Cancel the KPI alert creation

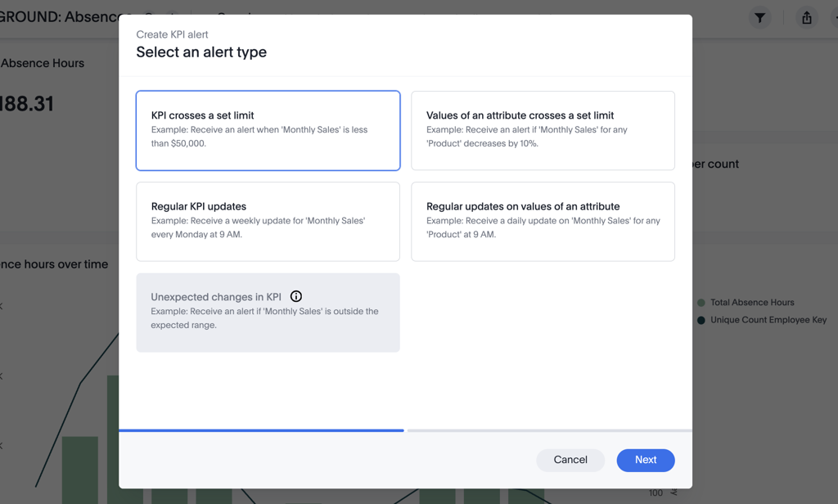(570, 460)
